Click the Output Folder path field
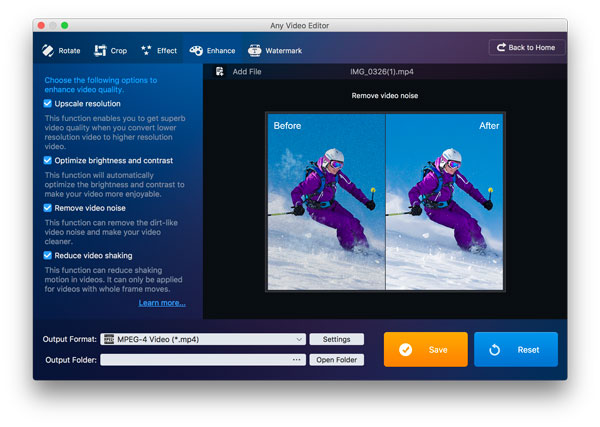The height and width of the screenshot is (427, 600). point(195,360)
